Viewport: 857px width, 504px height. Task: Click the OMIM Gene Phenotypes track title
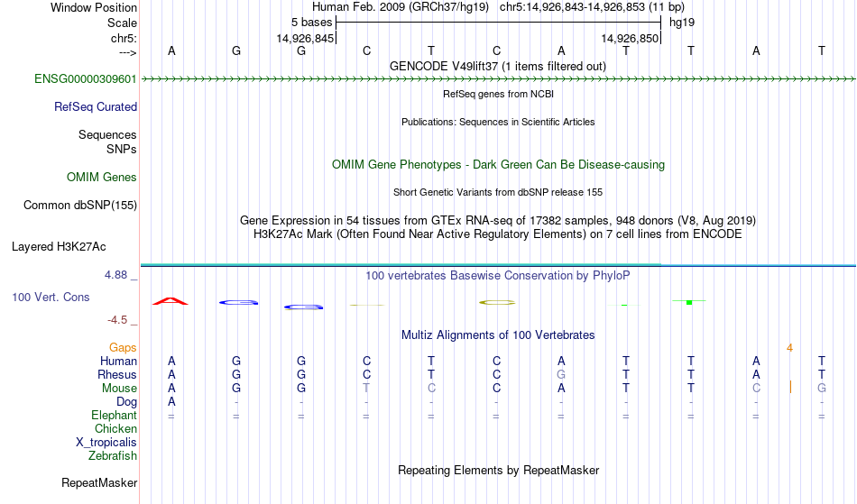(x=499, y=165)
